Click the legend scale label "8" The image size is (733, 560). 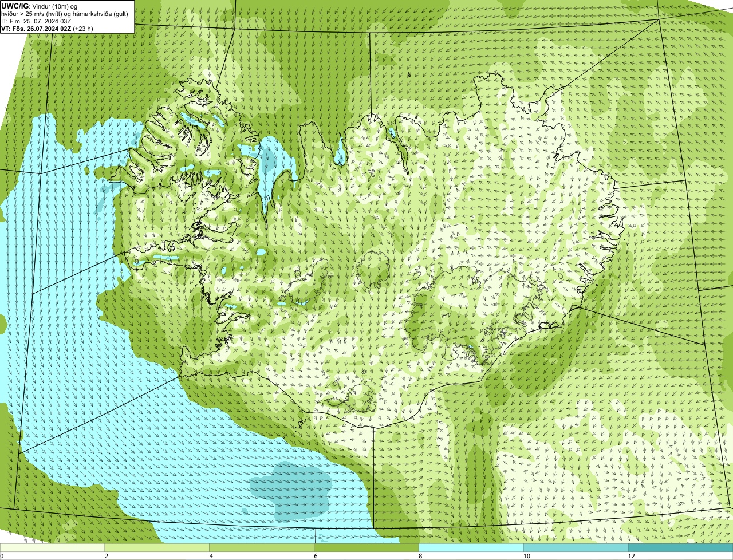[x=421, y=556]
